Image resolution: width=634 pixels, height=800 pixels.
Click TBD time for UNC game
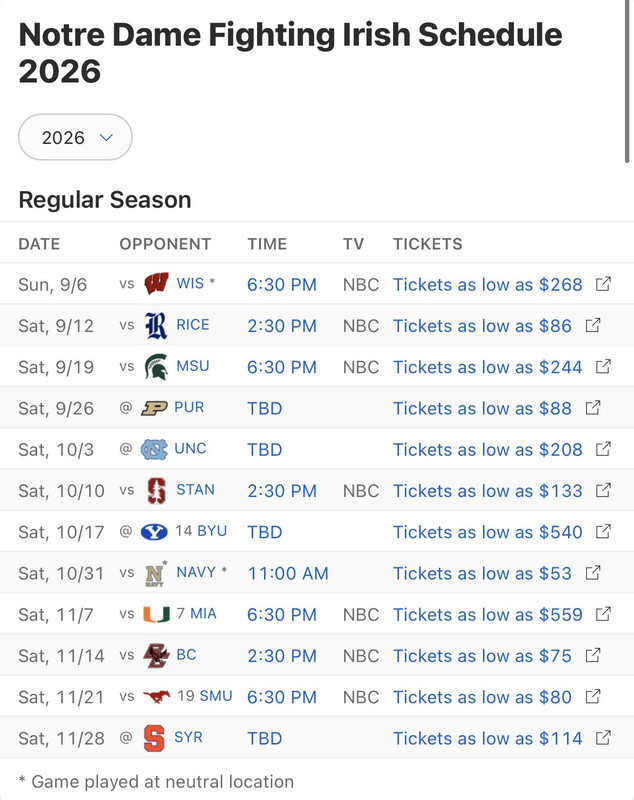[265, 449]
